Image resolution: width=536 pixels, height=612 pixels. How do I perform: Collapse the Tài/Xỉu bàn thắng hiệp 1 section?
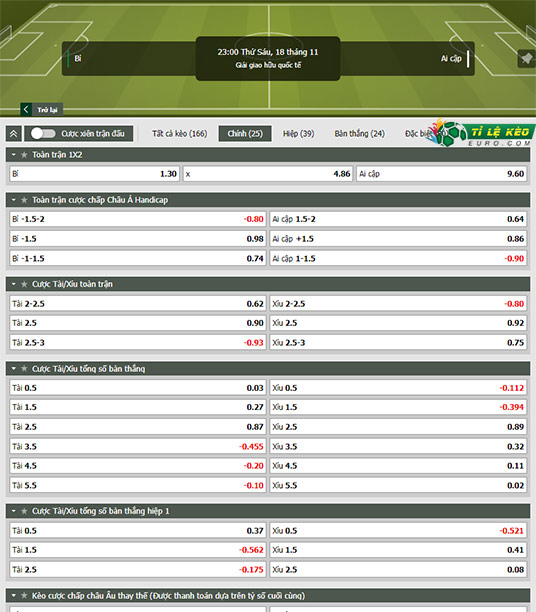pyautogui.click(x=14, y=511)
